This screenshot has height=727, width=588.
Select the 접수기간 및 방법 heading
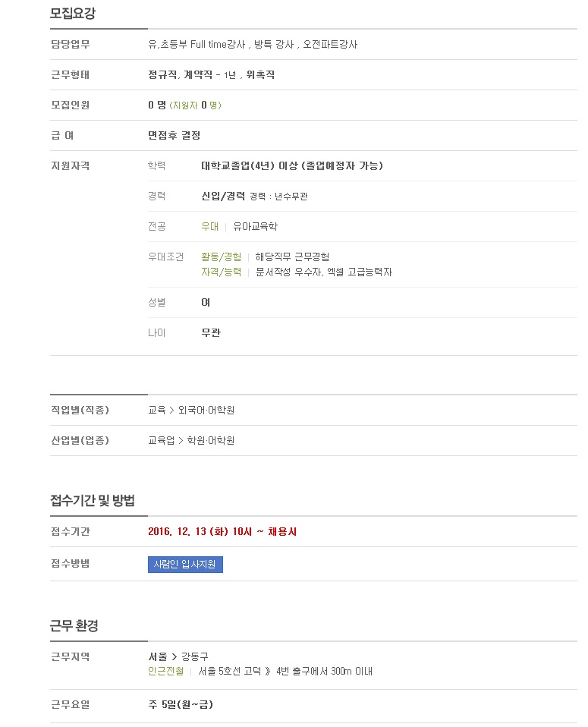(x=93, y=500)
